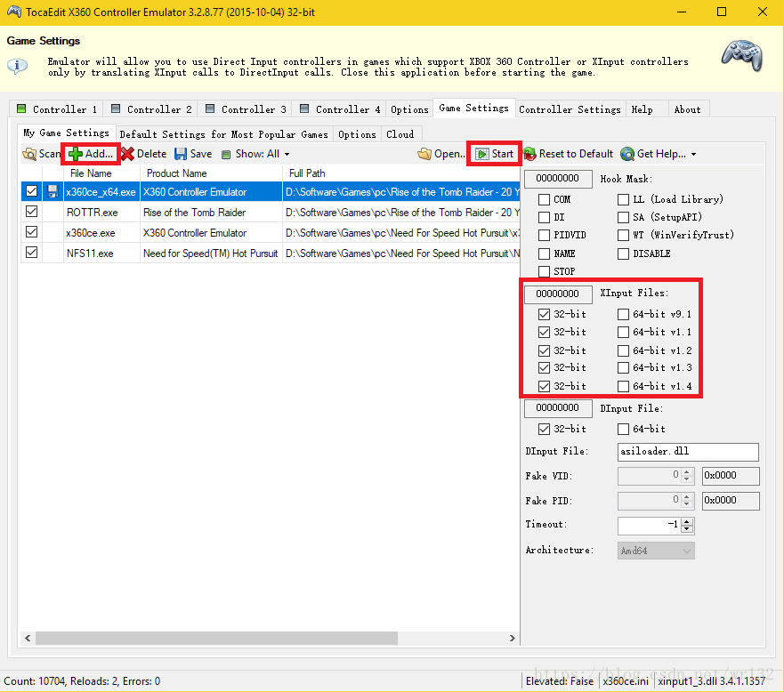This screenshot has height=692, width=784.
Task: Open the Cloud sub-tab
Action: click(400, 134)
